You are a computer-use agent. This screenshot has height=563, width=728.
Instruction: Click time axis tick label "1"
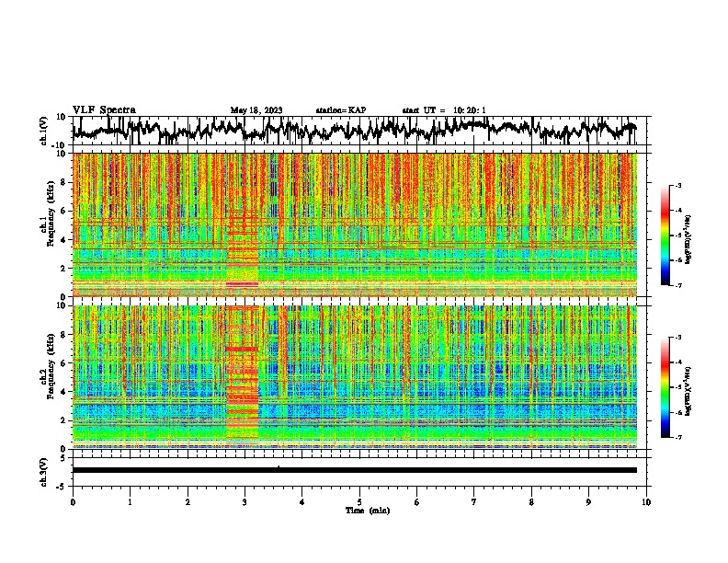(130, 502)
